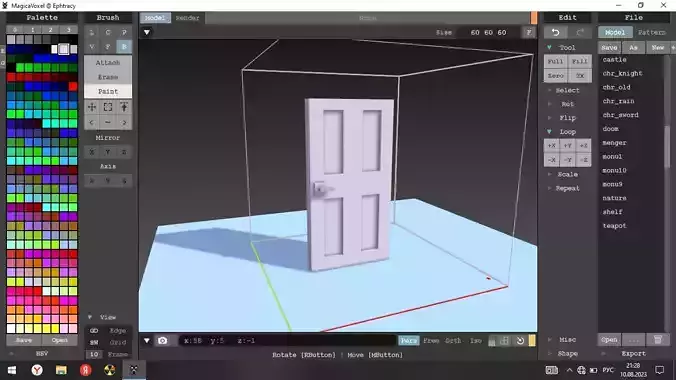676x380 pixels.
Task: Pick the red swatch on palette right edge
Action: tap(73, 86)
